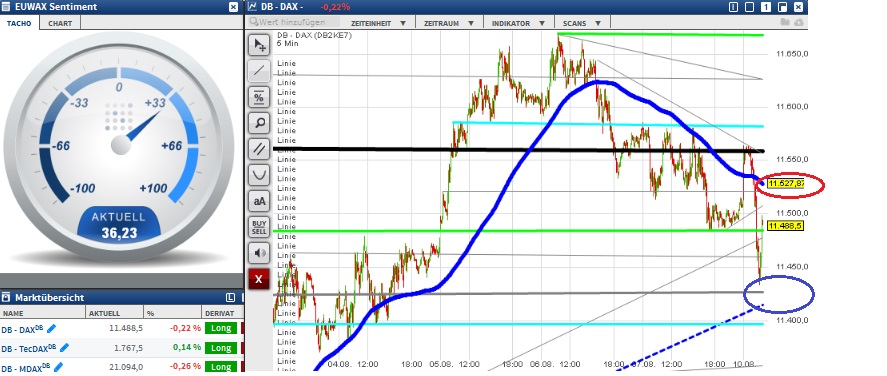The height and width of the screenshot is (376, 887).
Task: Toggle the chart sound speaker icon
Action: tap(260, 253)
